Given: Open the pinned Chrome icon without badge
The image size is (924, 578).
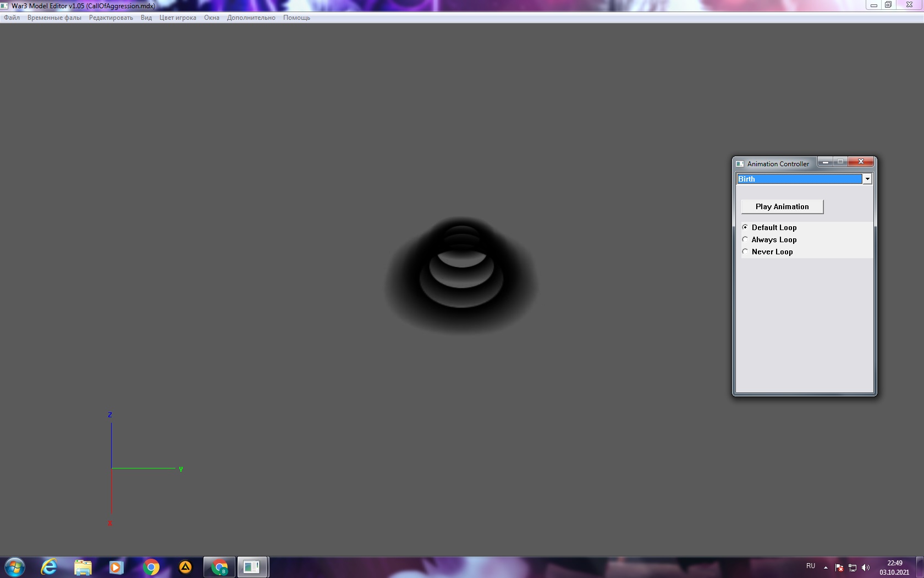Looking at the screenshot, I should 151,567.
